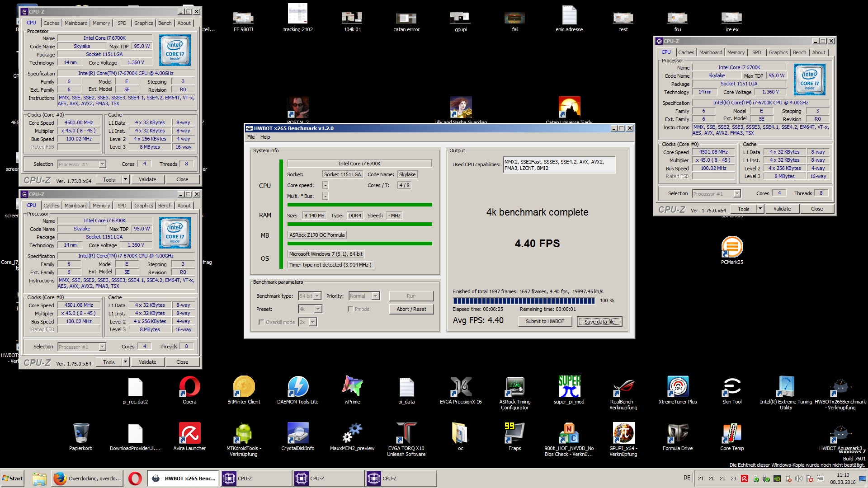The image size is (868, 488).
Task: Open Help menu in HWBOT x265 Benchmark
Action: click(265, 137)
